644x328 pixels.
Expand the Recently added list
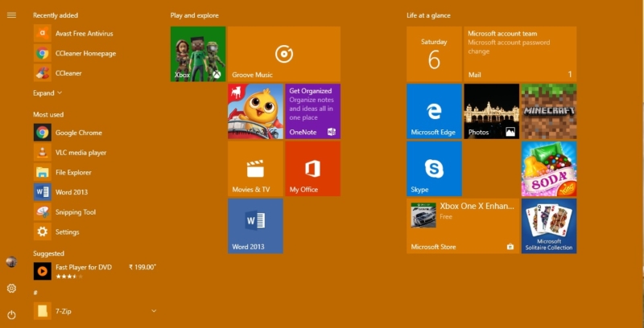[47, 93]
